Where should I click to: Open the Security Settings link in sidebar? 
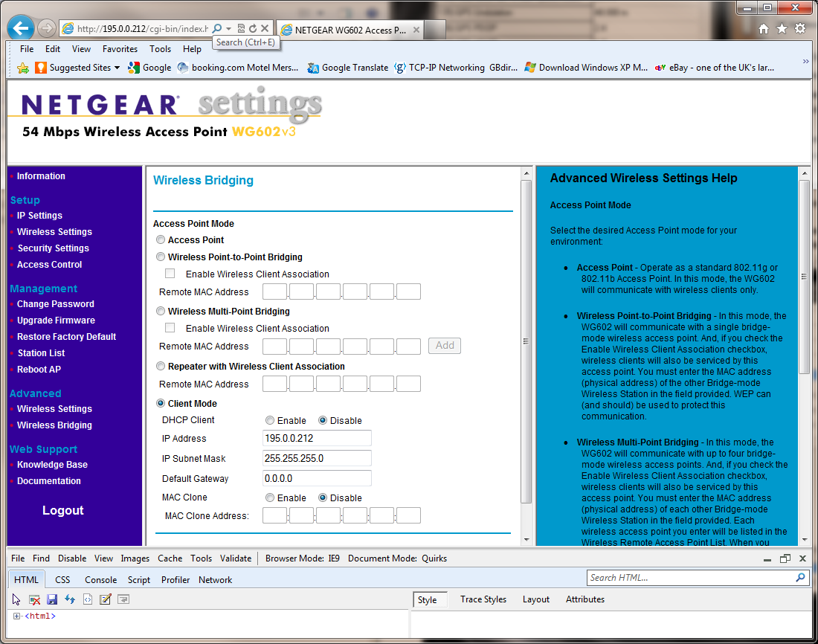tap(53, 248)
